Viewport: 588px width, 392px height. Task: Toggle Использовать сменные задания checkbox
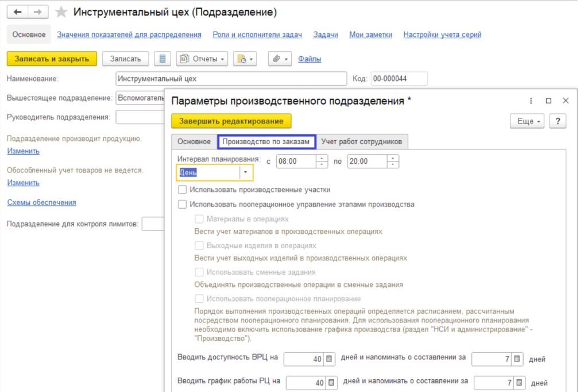coord(199,272)
